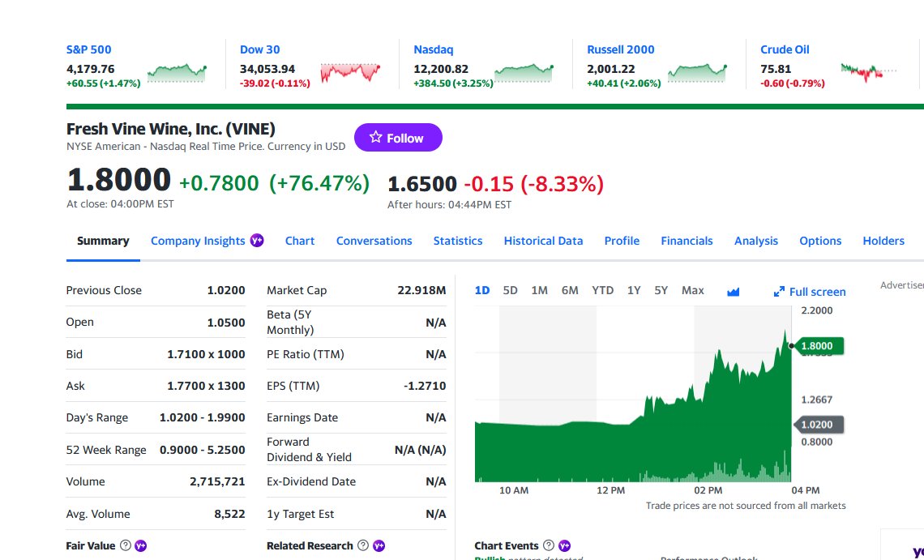This screenshot has width=924, height=560.
Task: Open the Russell 2000 sparkline chart
Action: click(x=697, y=72)
